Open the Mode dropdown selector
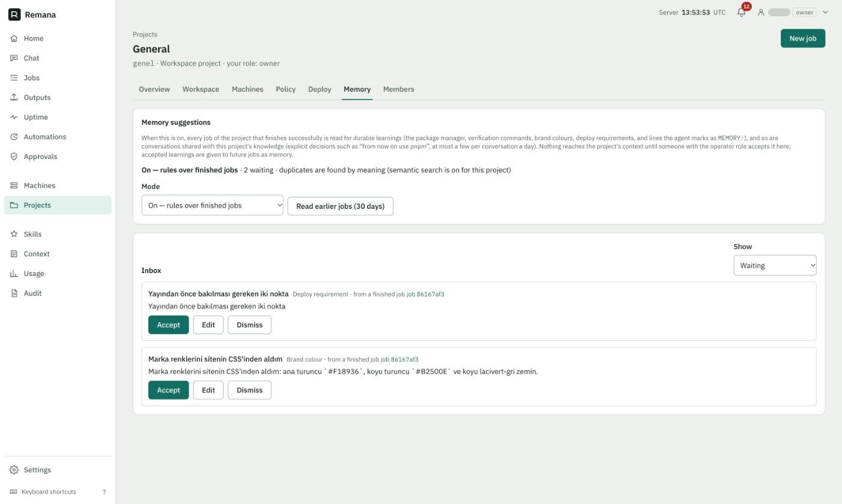Image resolution: width=842 pixels, height=504 pixels. [x=212, y=205]
